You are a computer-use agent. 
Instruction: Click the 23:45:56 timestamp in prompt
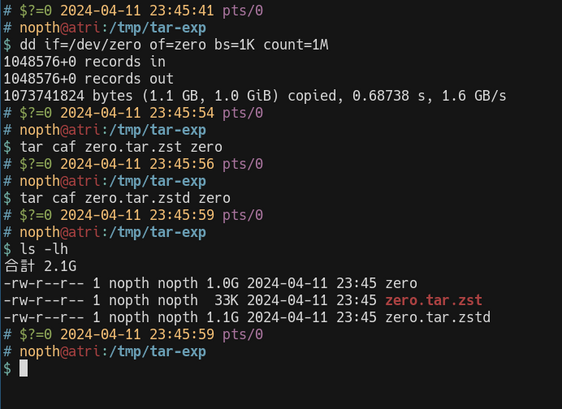click(x=181, y=164)
